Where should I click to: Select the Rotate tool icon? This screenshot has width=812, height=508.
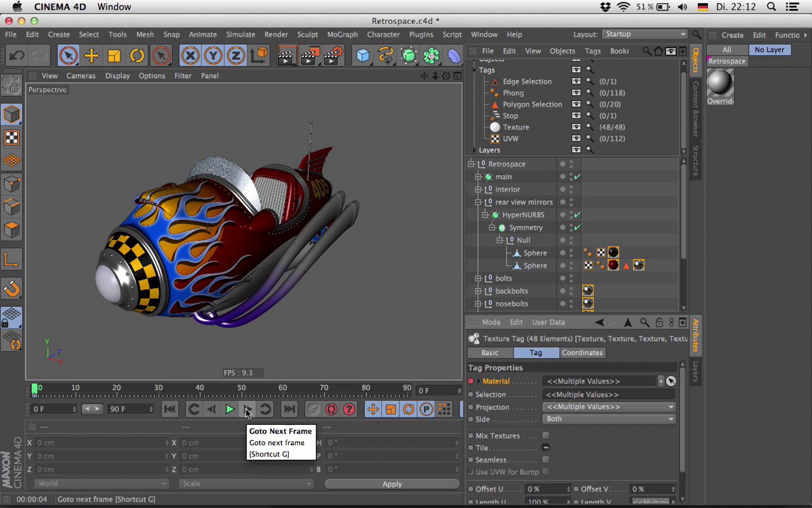[x=137, y=56]
